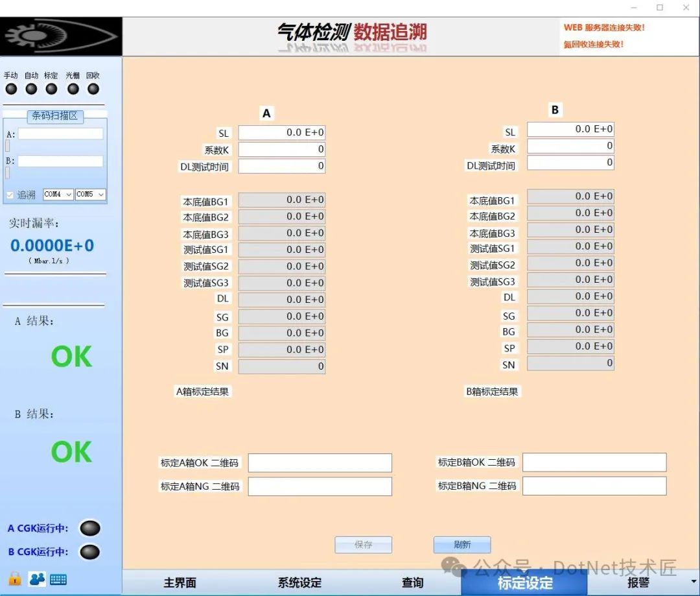Click the B CGK运行中 indicator lamp
The image size is (700, 596).
click(x=89, y=552)
